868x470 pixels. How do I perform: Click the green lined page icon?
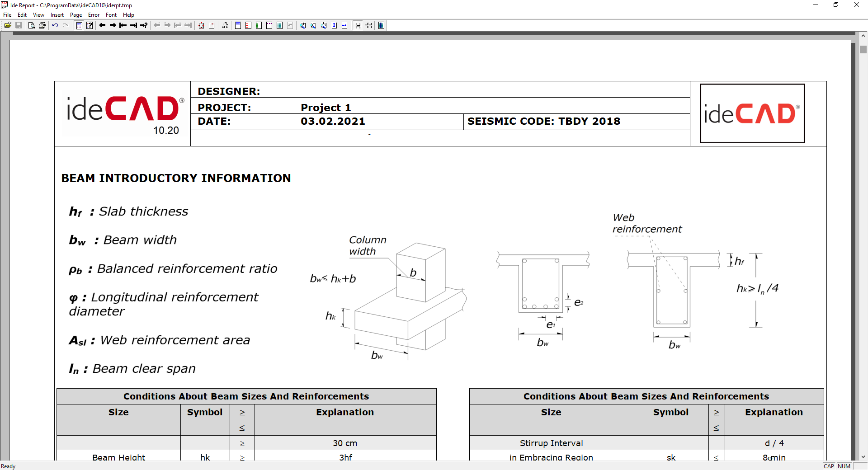[x=259, y=25]
